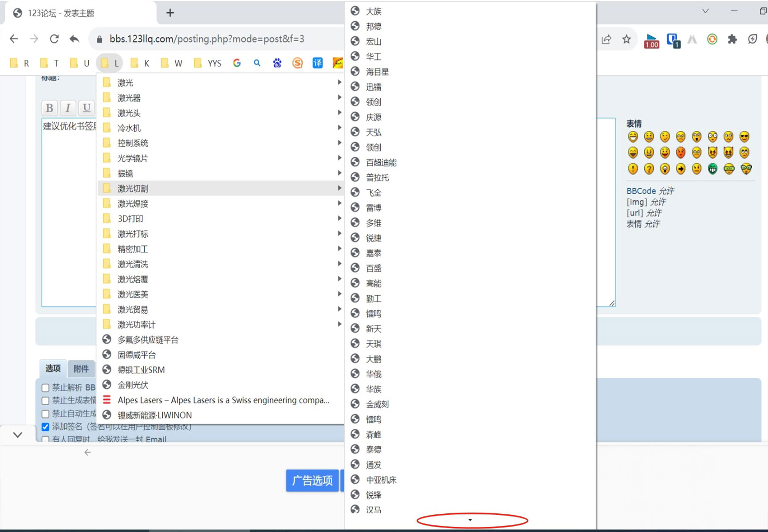Reload the page with the refresh icon
768x532 pixels.
(54, 39)
